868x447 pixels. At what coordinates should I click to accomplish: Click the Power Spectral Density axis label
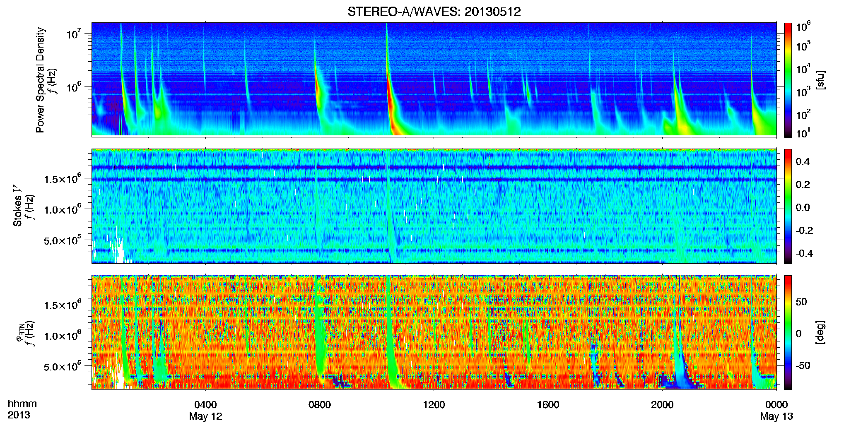pyautogui.click(x=40, y=80)
